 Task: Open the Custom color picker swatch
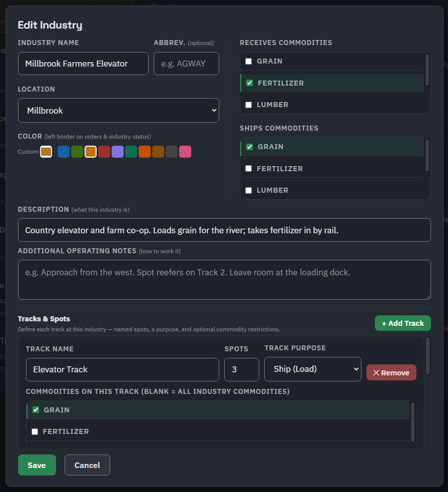click(x=46, y=152)
